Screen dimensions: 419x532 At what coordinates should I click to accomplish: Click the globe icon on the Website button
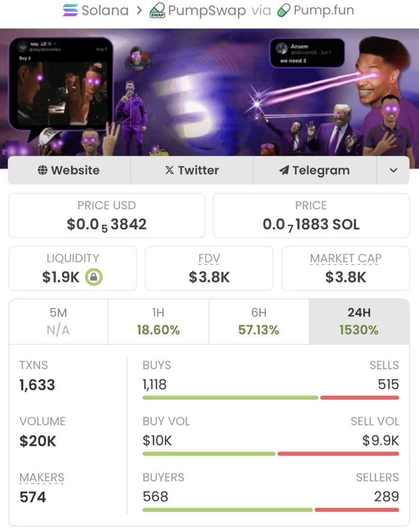click(x=43, y=170)
